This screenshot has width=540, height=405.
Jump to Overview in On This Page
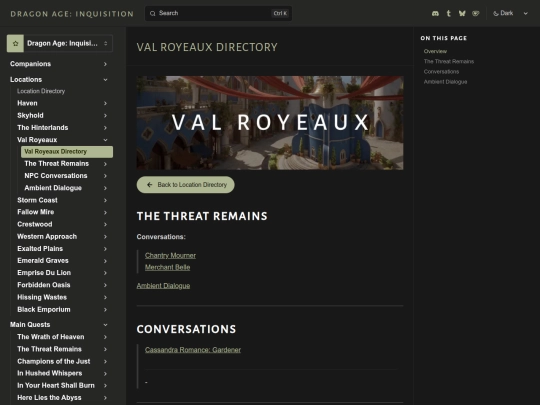pyautogui.click(x=435, y=51)
